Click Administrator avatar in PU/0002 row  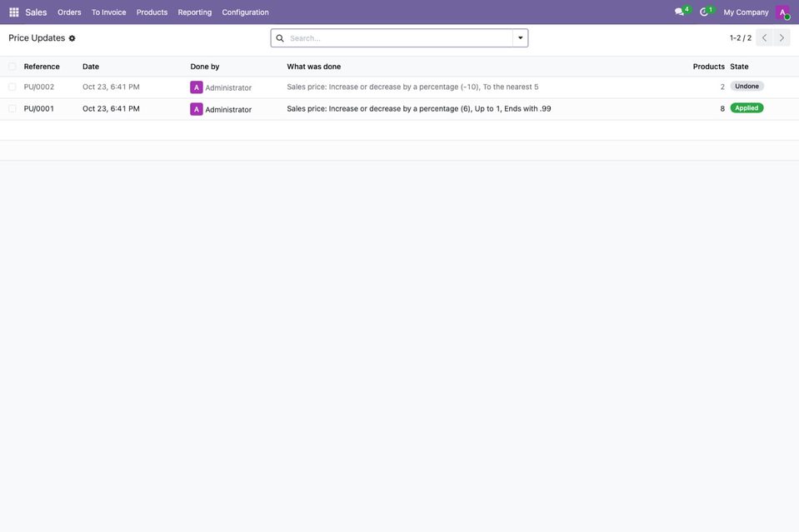pyautogui.click(x=196, y=87)
